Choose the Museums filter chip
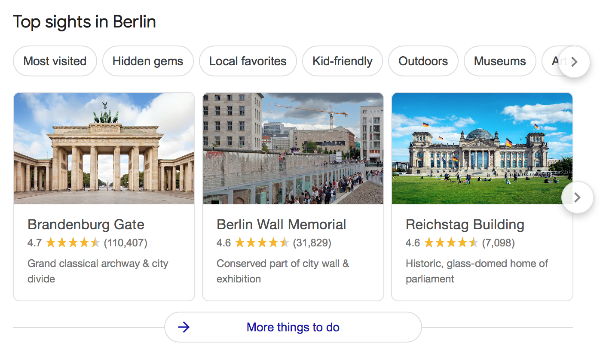The width and height of the screenshot is (606, 364). click(500, 61)
